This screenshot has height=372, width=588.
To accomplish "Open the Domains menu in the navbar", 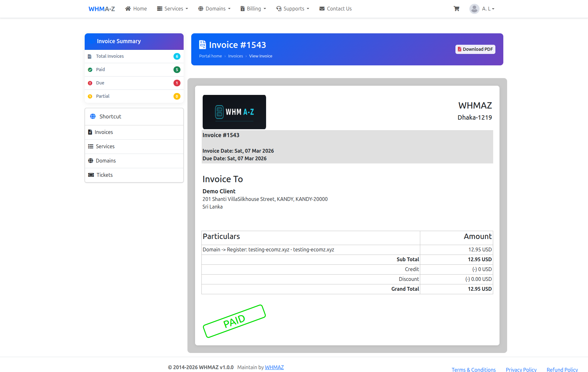I will coord(214,9).
